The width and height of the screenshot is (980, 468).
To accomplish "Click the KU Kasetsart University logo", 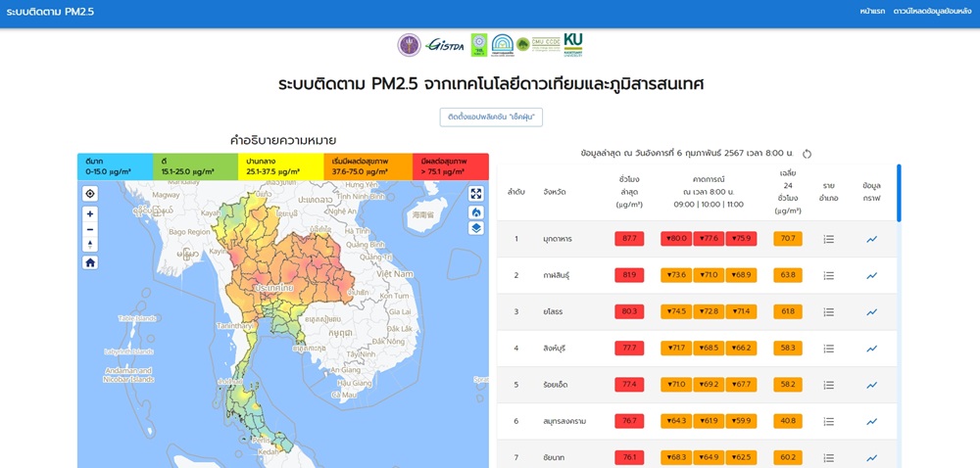I will pos(573,45).
